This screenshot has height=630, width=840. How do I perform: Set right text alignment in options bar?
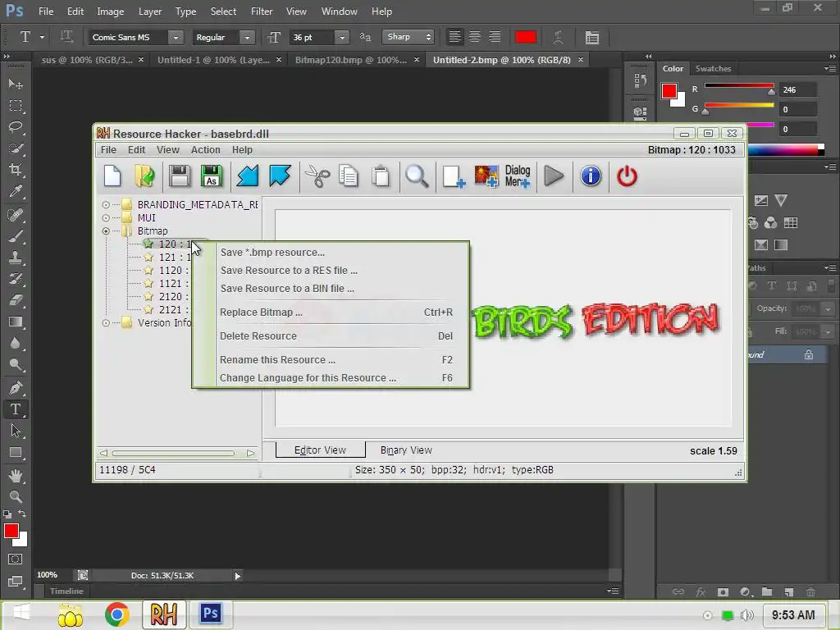[x=495, y=37]
